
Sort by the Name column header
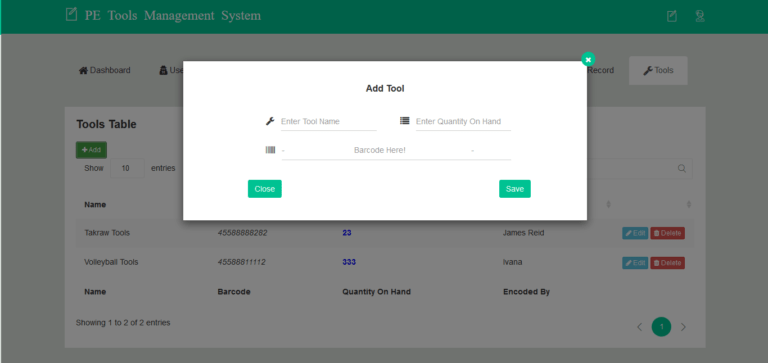95,204
